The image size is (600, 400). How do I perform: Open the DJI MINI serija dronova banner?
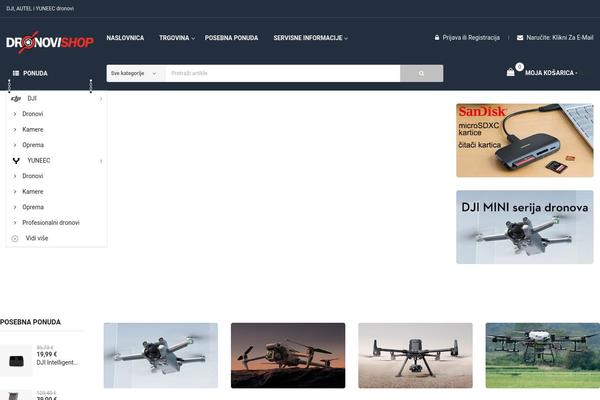(525, 227)
